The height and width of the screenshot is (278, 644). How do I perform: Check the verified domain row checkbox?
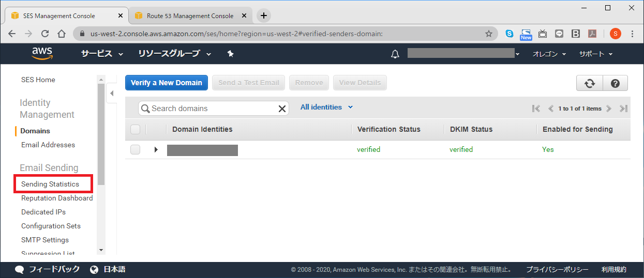(x=136, y=150)
